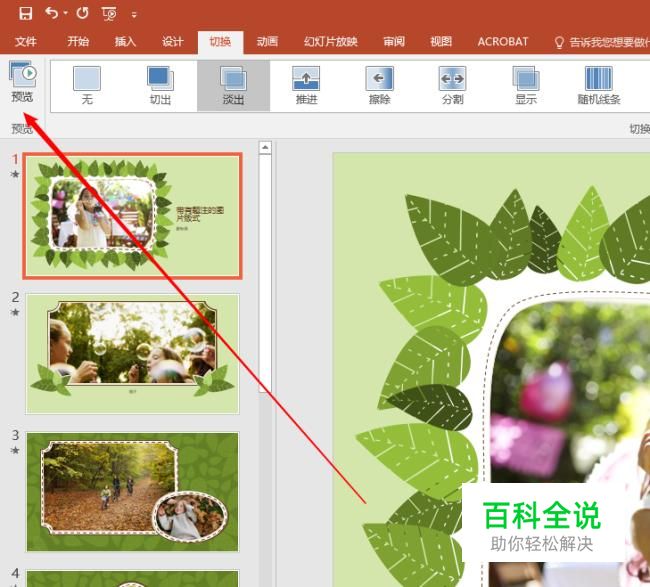Select the 切出 (Cut) transition

click(x=160, y=85)
